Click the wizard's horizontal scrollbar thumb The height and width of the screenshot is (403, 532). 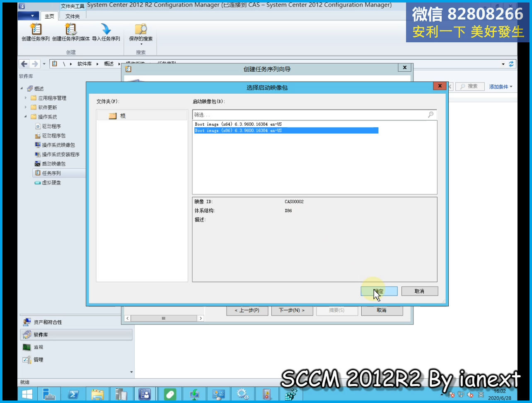pos(164,318)
